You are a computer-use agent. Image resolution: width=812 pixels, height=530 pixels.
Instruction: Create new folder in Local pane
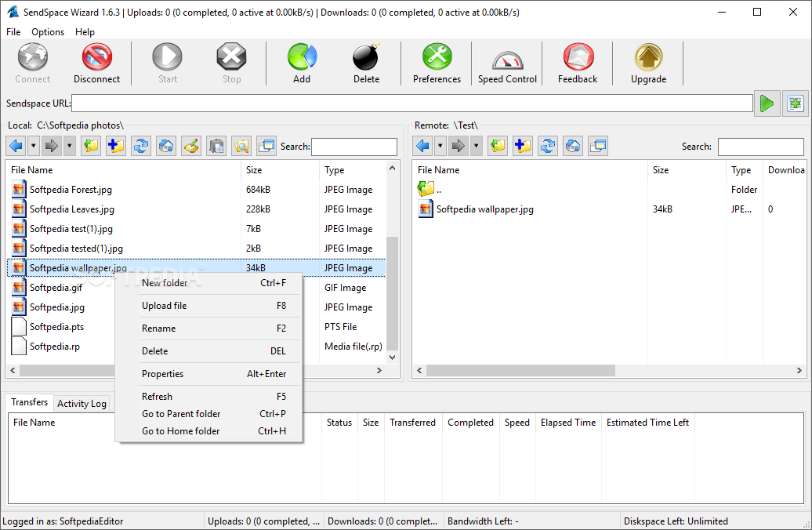point(115,146)
